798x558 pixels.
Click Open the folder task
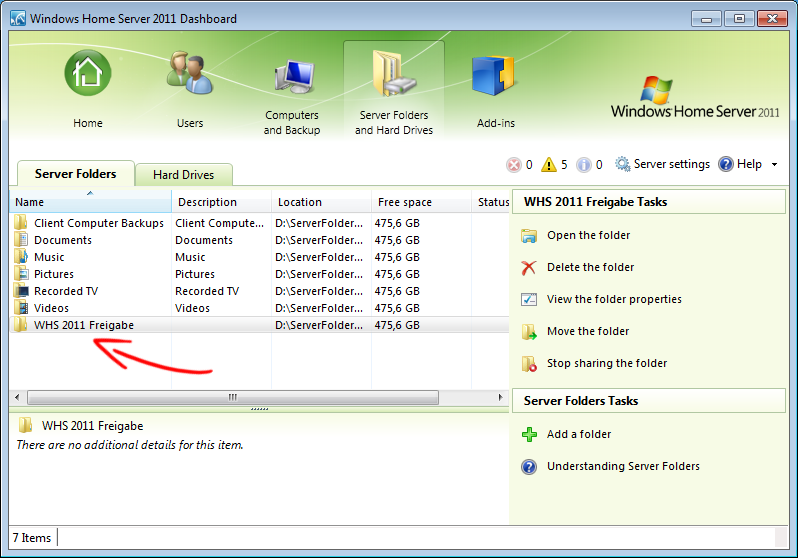pos(588,235)
